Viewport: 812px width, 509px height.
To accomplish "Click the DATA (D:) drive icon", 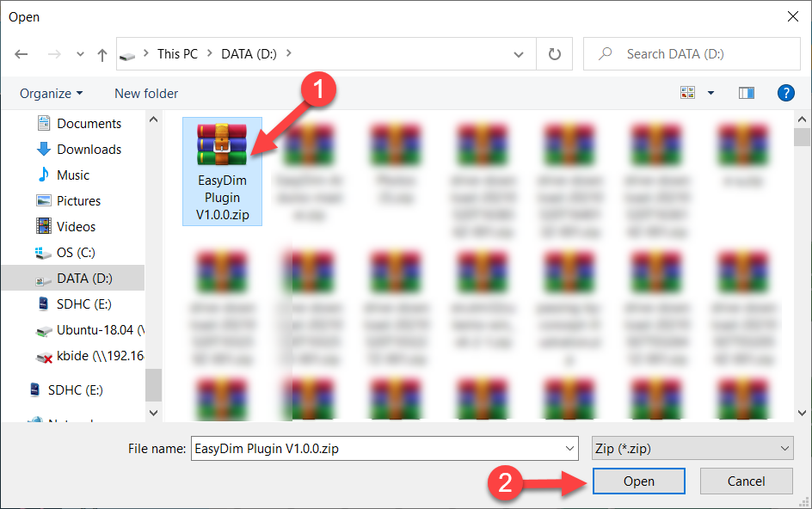I will point(43,280).
